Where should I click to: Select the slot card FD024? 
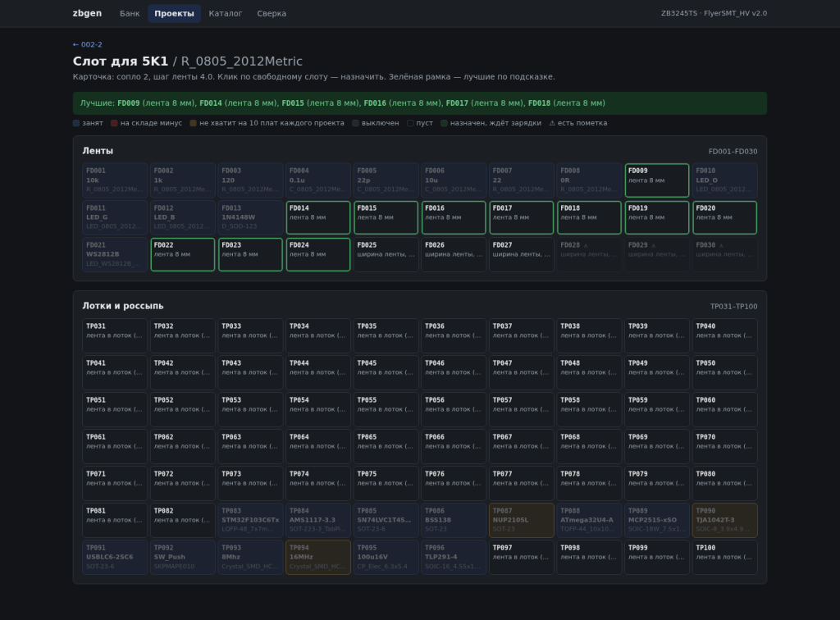(318, 254)
